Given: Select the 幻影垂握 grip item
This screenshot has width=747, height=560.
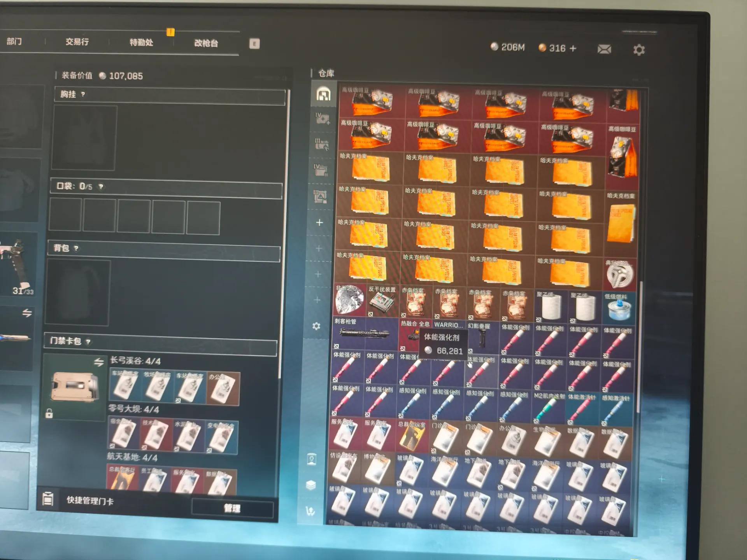Looking at the screenshot, I should click(482, 338).
